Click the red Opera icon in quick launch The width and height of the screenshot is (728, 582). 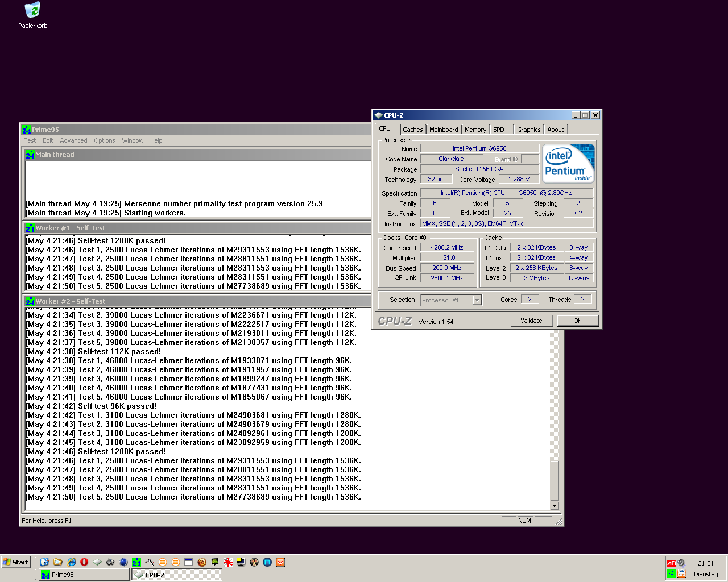tap(84, 562)
